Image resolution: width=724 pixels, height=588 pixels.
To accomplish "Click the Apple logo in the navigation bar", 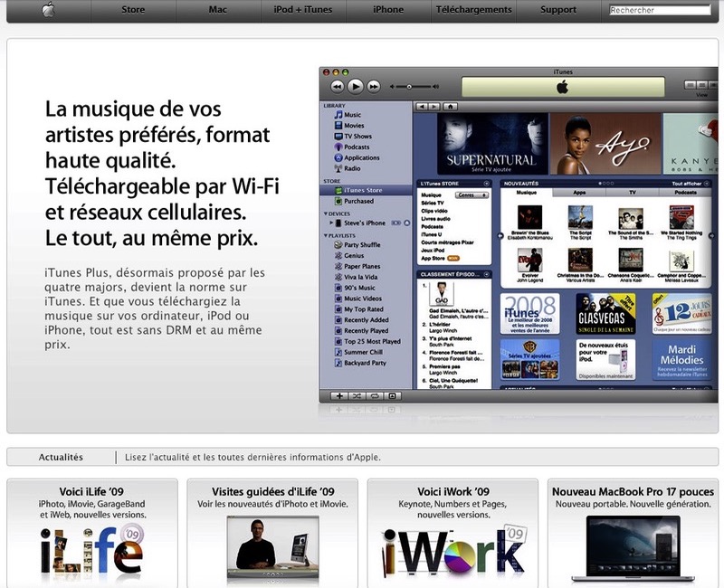I will click(49, 10).
